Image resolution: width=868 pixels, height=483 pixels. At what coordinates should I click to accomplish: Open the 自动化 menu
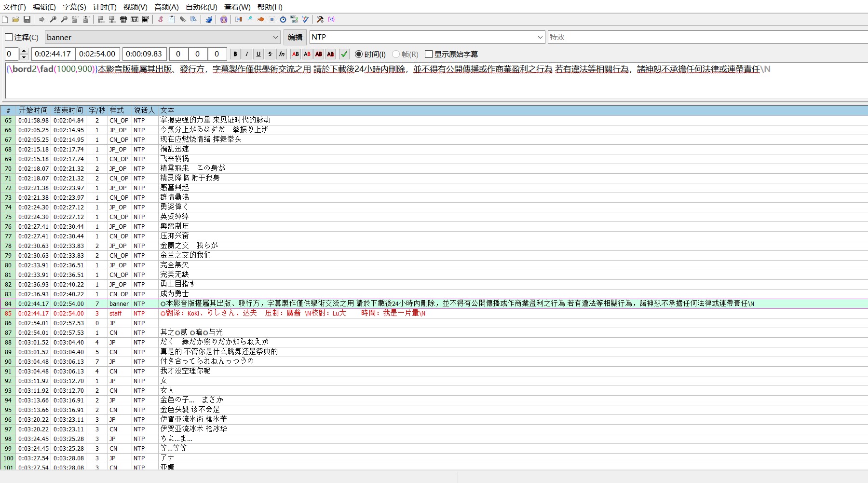click(x=201, y=7)
